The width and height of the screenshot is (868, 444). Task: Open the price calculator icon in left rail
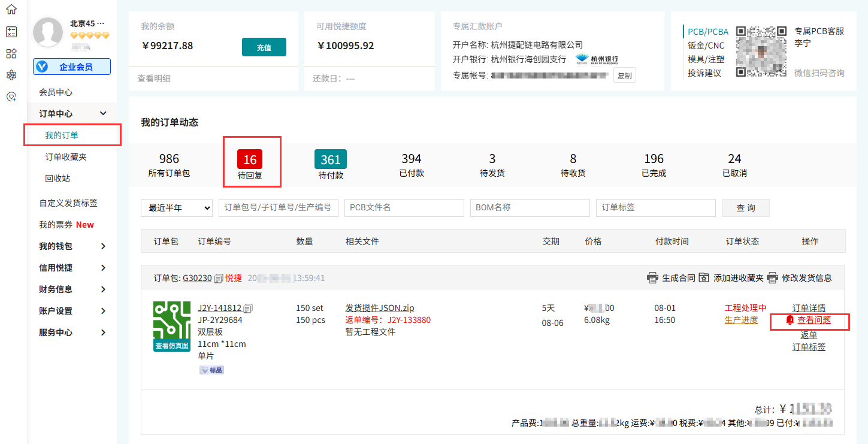11,32
